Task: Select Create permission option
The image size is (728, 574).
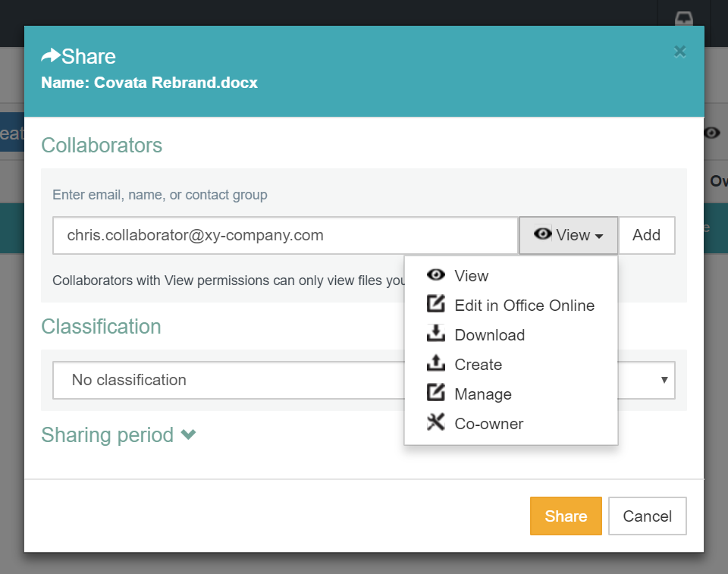Action: [x=510, y=365]
